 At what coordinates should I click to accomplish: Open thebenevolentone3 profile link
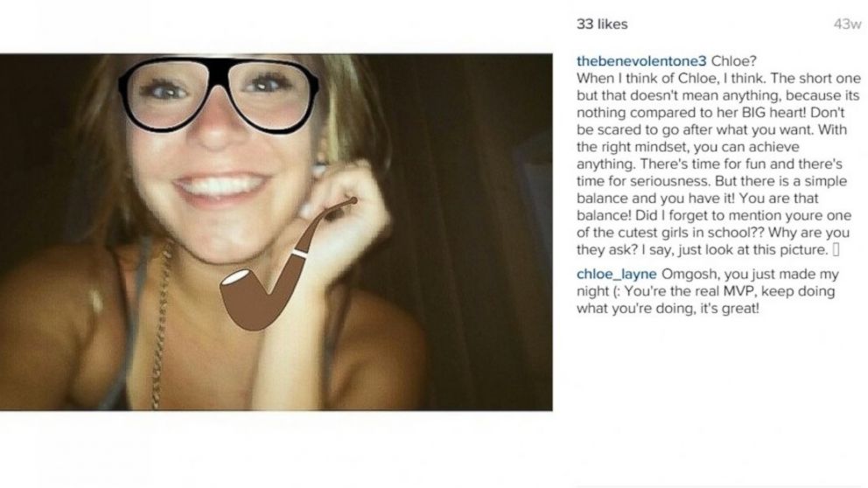(x=641, y=61)
